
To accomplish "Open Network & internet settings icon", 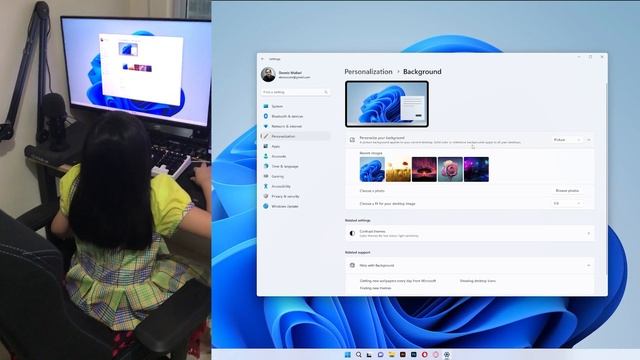I will click(266, 126).
